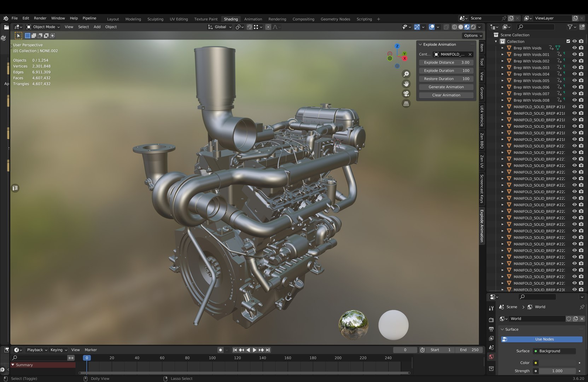This screenshot has width=588, height=382.
Task: Click Generate Animation button
Action: point(446,87)
